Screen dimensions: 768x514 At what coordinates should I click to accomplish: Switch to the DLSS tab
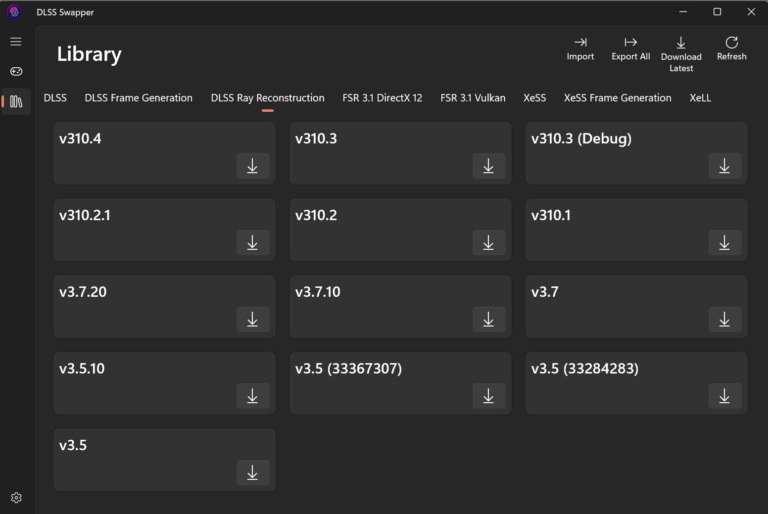[55, 98]
